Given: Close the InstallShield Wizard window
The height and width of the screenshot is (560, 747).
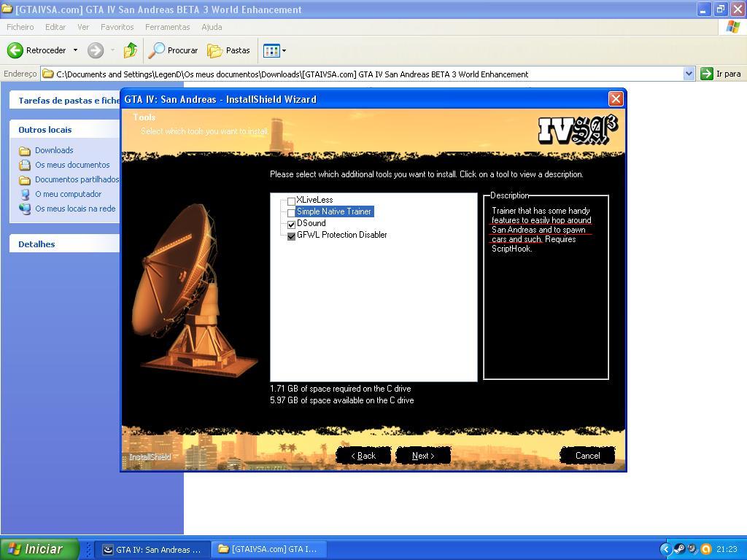Looking at the screenshot, I should tap(616, 98).
